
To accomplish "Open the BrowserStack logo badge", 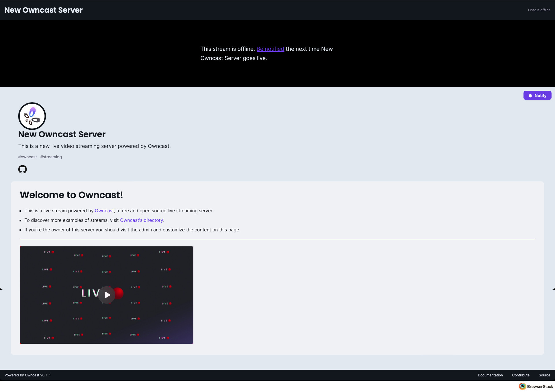I will pos(536,387).
